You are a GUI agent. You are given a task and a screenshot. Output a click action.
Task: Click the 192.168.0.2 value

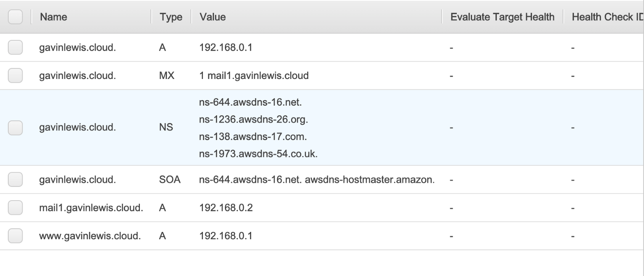pos(226,208)
